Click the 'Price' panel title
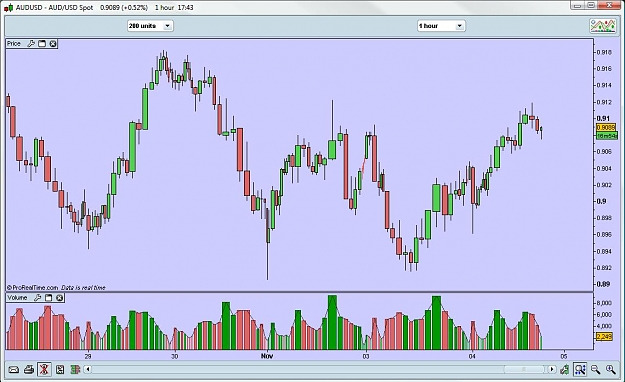The height and width of the screenshot is (382, 625). click(14, 44)
